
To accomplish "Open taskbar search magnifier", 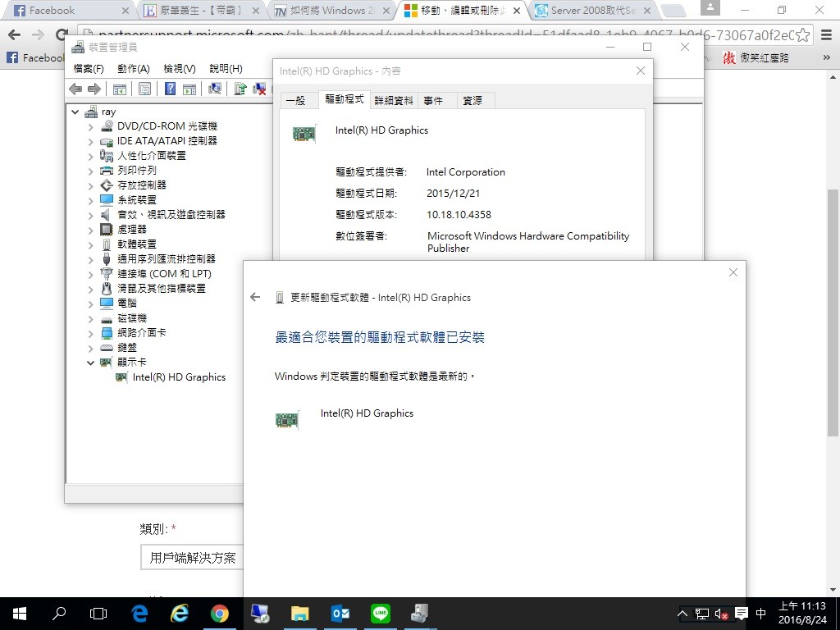I will 59,614.
